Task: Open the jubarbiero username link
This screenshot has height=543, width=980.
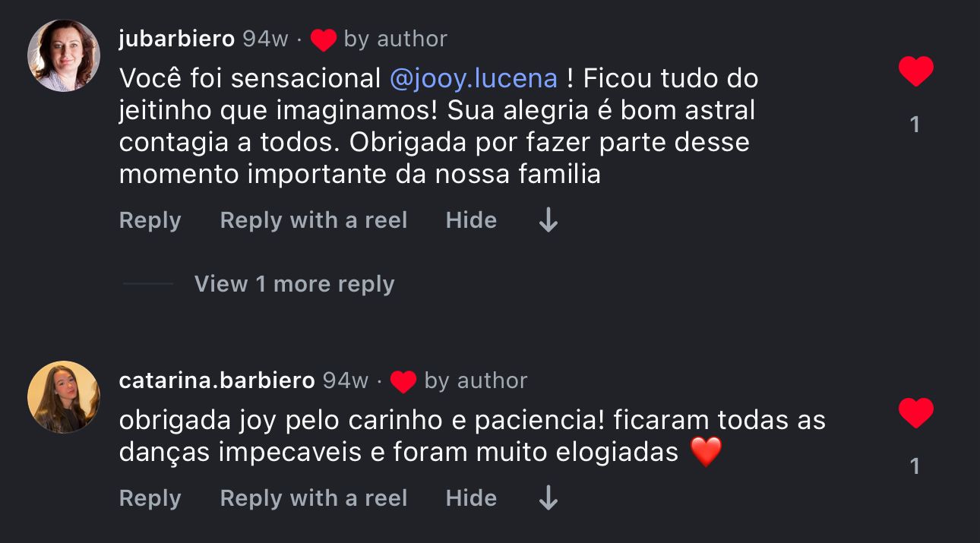Action: (177, 39)
